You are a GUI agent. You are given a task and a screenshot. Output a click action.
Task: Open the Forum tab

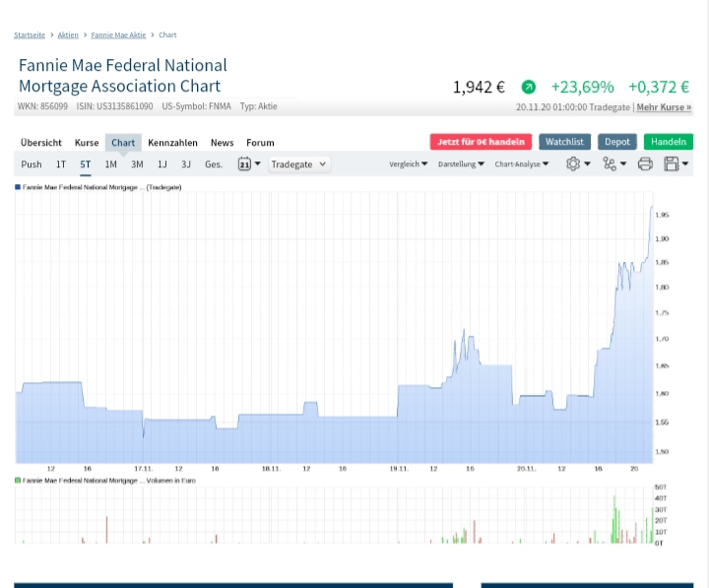[x=260, y=143]
